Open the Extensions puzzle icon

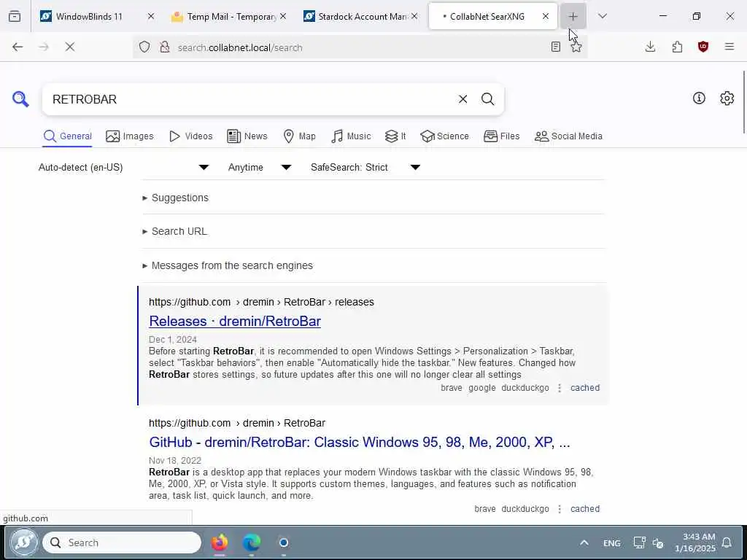point(677,47)
